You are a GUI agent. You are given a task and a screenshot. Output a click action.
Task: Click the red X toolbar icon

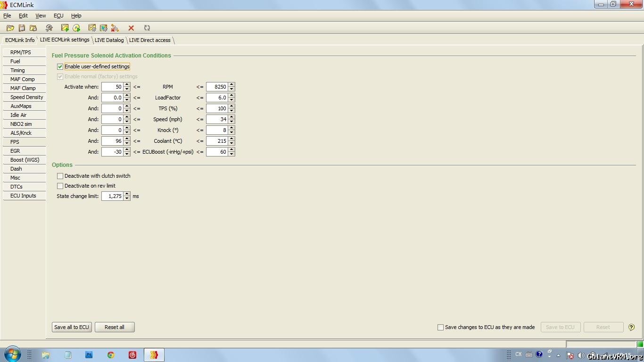click(131, 28)
